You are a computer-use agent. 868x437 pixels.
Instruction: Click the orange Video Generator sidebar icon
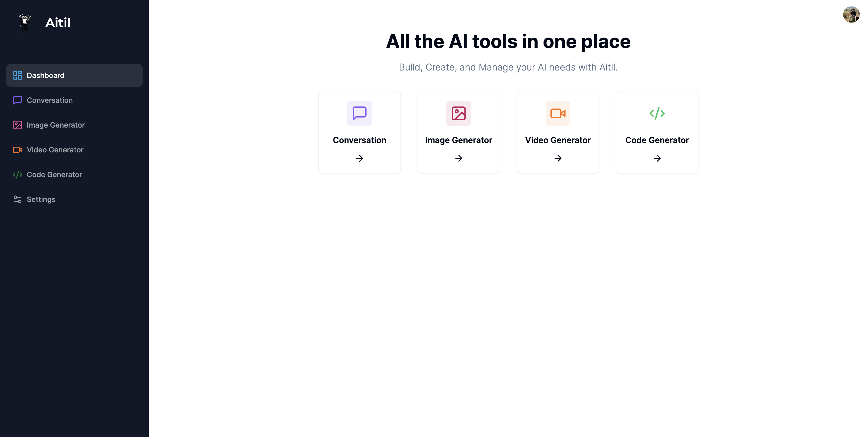coord(18,150)
